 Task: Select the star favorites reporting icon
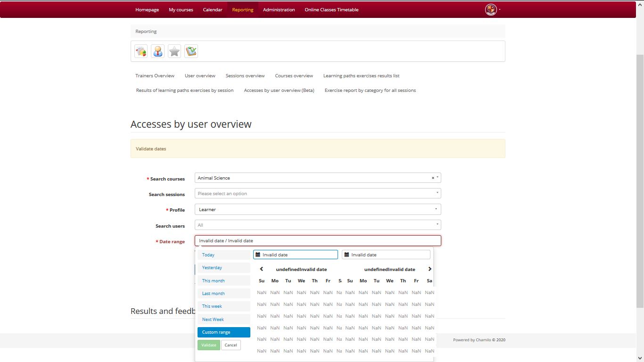(174, 51)
